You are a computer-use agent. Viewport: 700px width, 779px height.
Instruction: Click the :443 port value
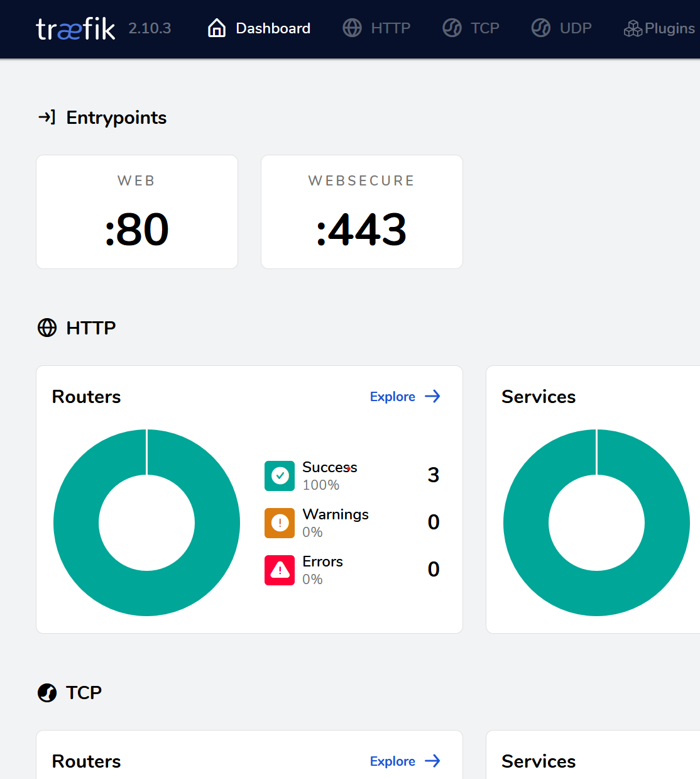pos(362,229)
